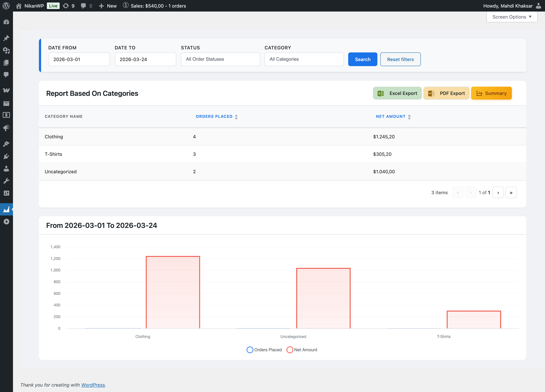Expand Screen Options panel
The height and width of the screenshot is (392, 545).
512,17
